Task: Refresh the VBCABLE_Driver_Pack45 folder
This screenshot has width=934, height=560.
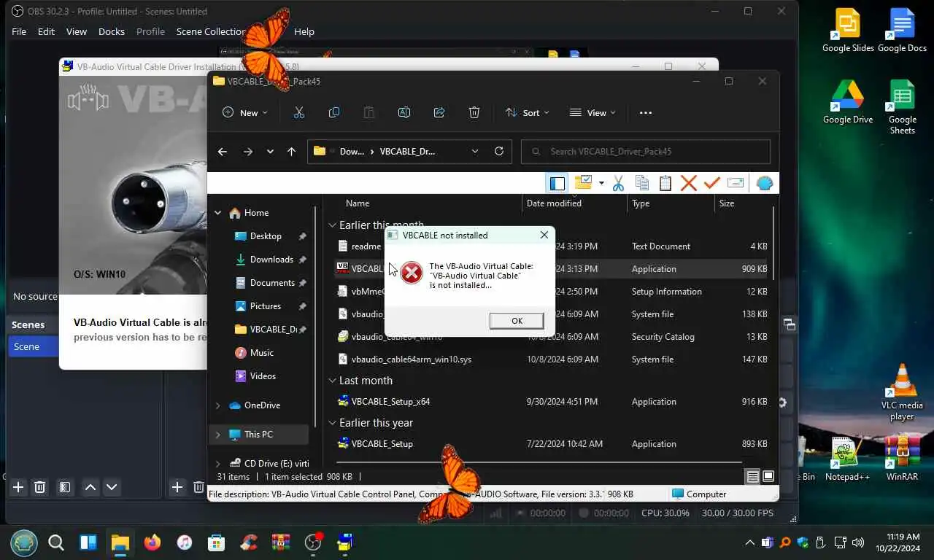Action: click(499, 152)
